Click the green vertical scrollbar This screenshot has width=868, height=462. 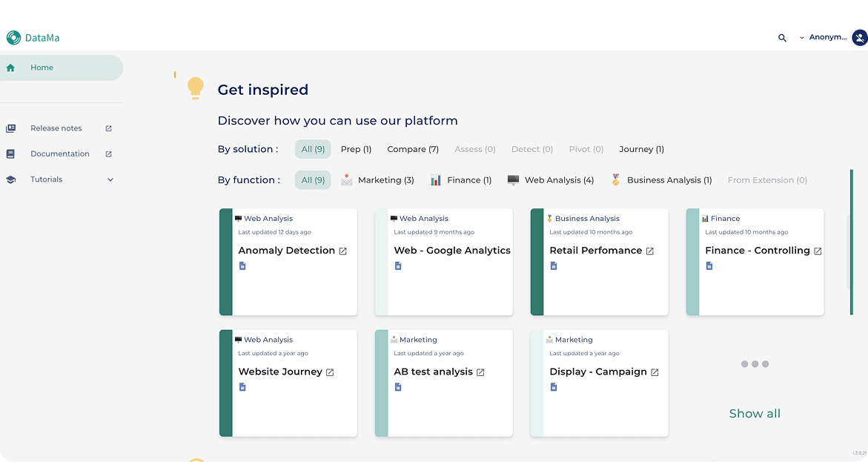[852, 242]
